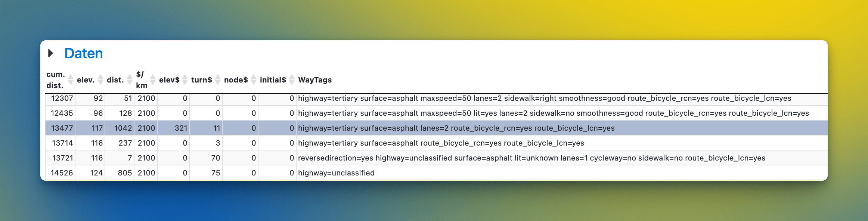Click the highway=unclassified way tags cell

pyautogui.click(x=562, y=173)
